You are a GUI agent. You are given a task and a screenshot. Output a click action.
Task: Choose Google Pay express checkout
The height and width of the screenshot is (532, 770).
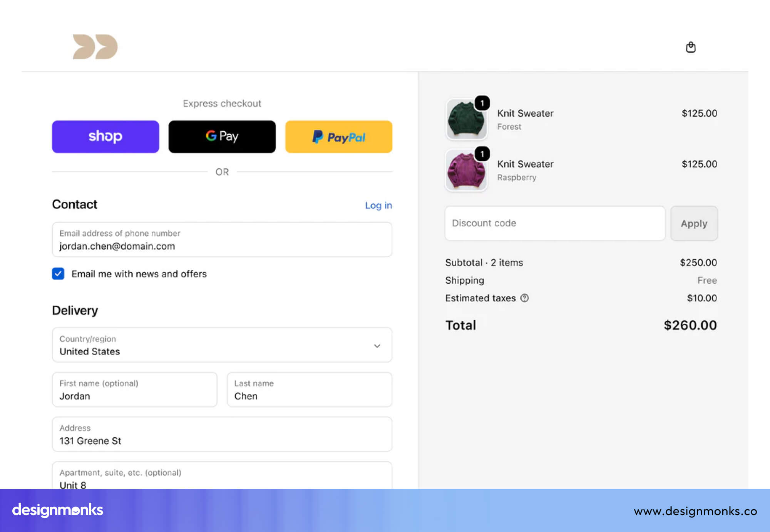(x=222, y=137)
